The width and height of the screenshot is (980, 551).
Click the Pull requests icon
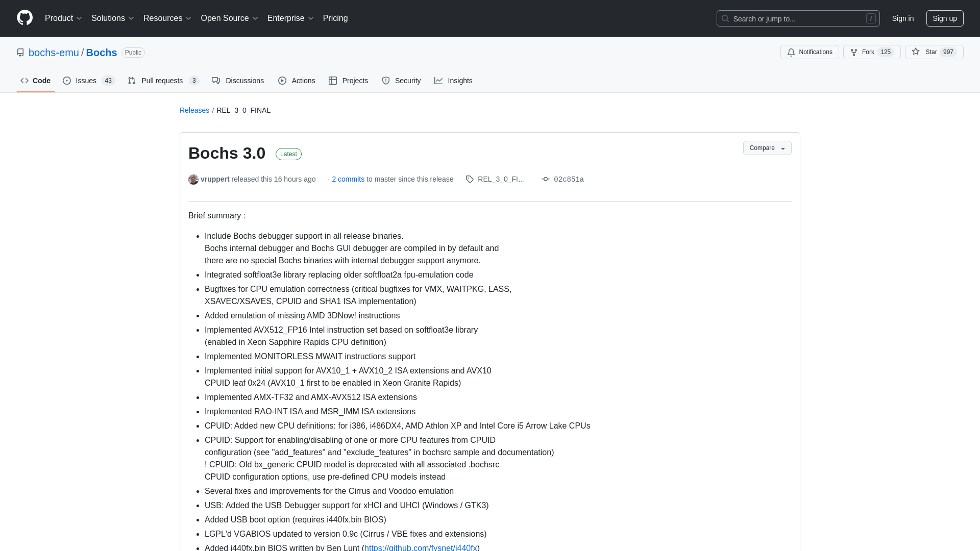pyautogui.click(x=132, y=81)
